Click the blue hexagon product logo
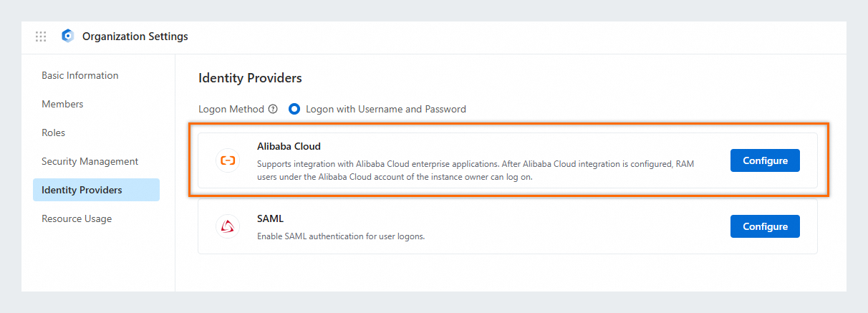This screenshot has height=313, width=868. (x=67, y=37)
